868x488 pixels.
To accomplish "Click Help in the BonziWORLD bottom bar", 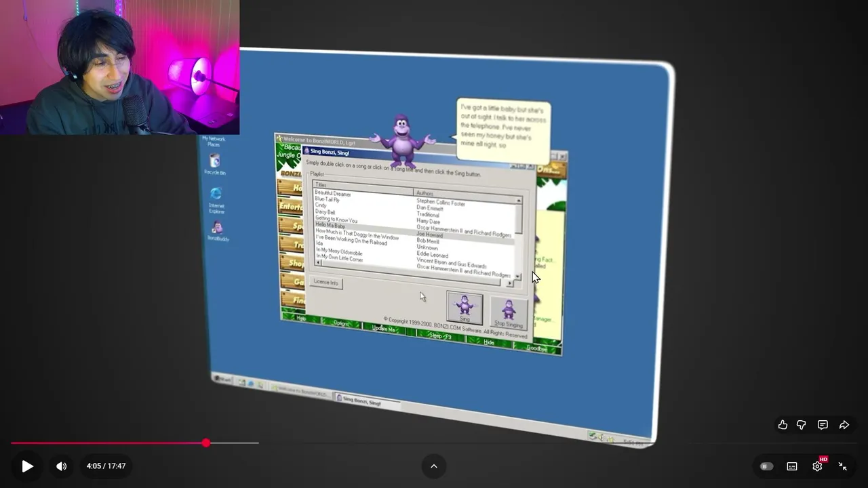I will click(301, 318).
